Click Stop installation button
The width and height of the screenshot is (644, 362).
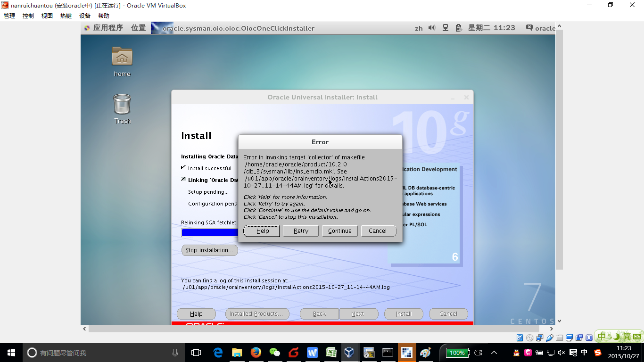pos(209,250)
